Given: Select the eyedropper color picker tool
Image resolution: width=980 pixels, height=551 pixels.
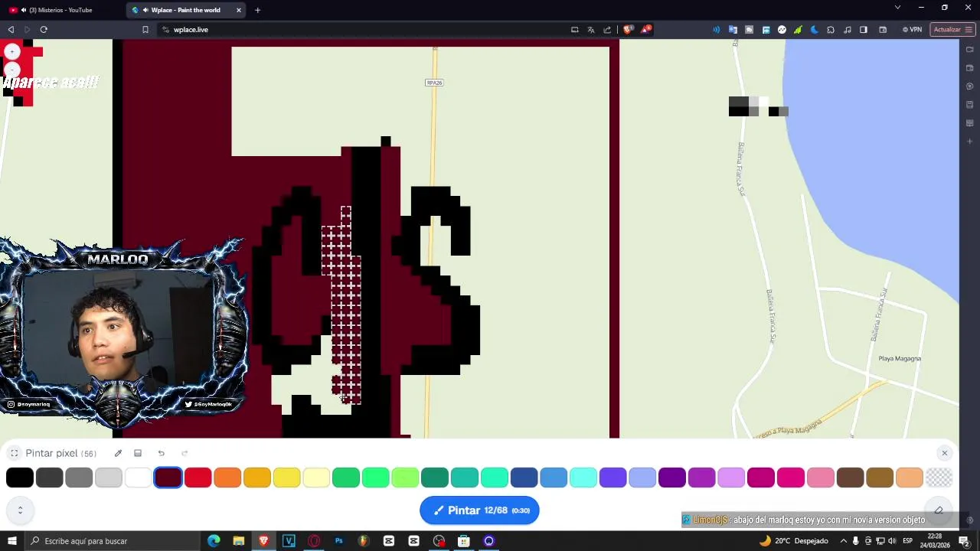Looking at the screenshot, I should [x=118, y=453].
